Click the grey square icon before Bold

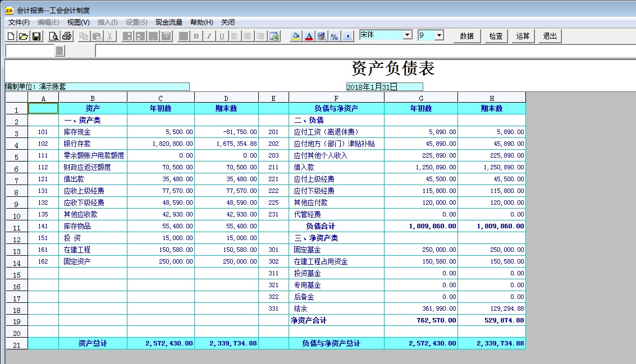184,36
